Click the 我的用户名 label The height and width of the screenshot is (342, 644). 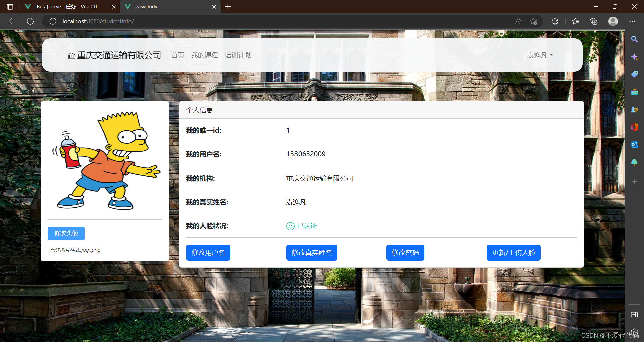click(x=204, y=154)
